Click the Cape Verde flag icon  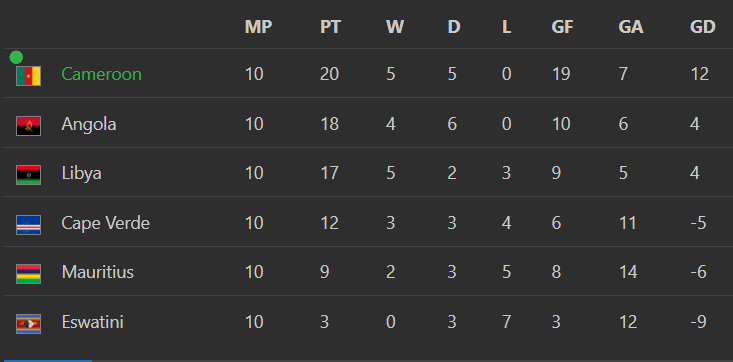[29, 224]
